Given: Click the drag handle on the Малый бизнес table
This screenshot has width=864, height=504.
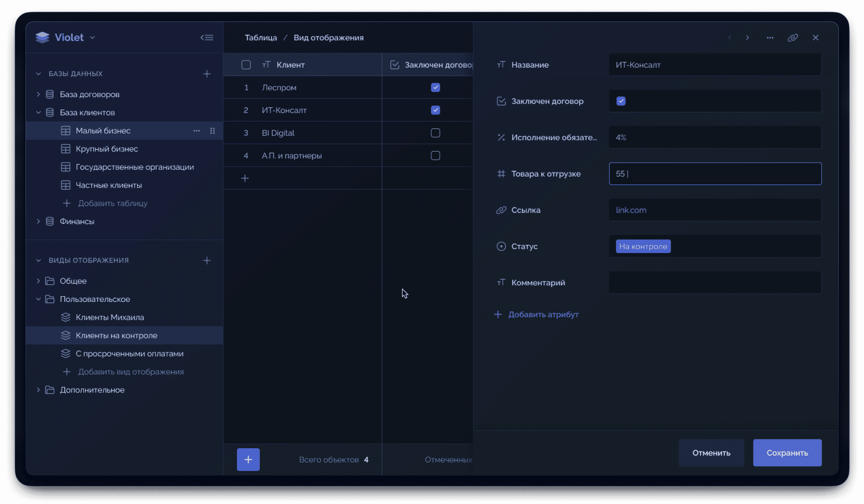Looking at the screenshot, I should [213, 131].
